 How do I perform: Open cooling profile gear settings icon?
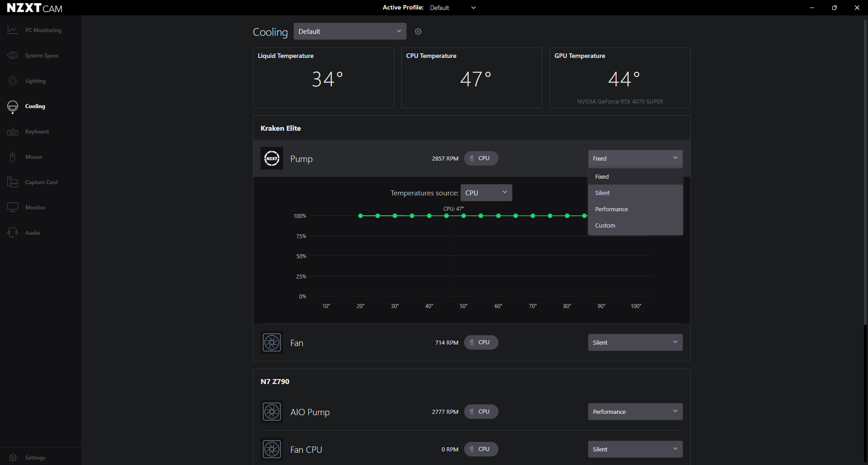418,32
